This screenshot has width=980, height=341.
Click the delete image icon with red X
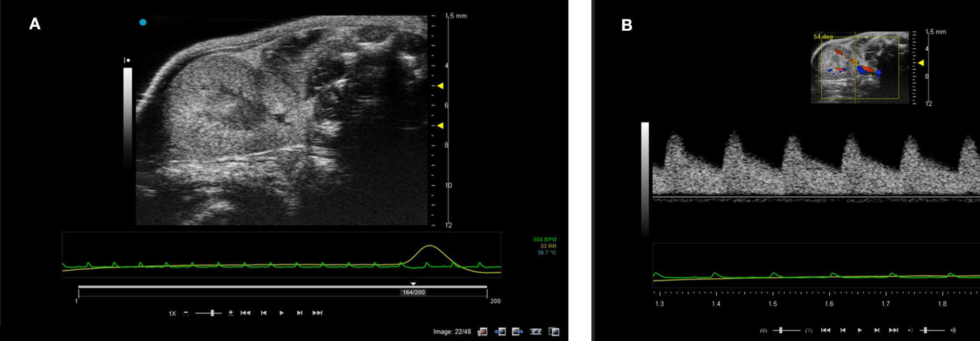pos(482,332)
